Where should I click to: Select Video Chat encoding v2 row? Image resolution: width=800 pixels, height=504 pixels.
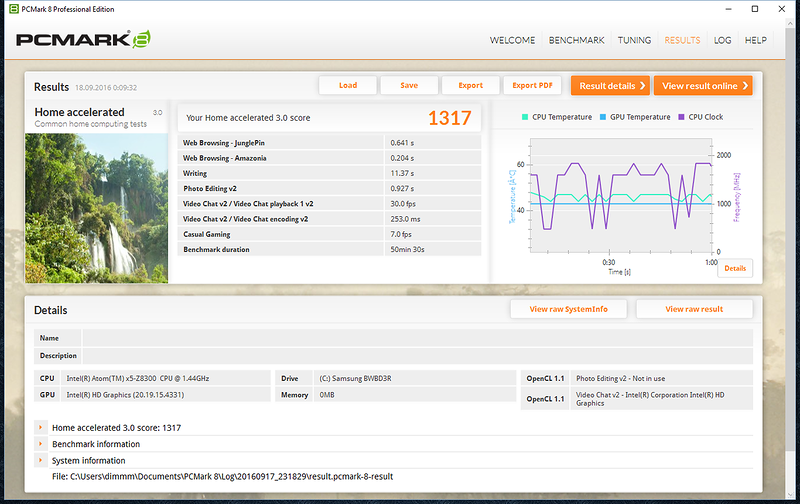click(x=329, y=219)
